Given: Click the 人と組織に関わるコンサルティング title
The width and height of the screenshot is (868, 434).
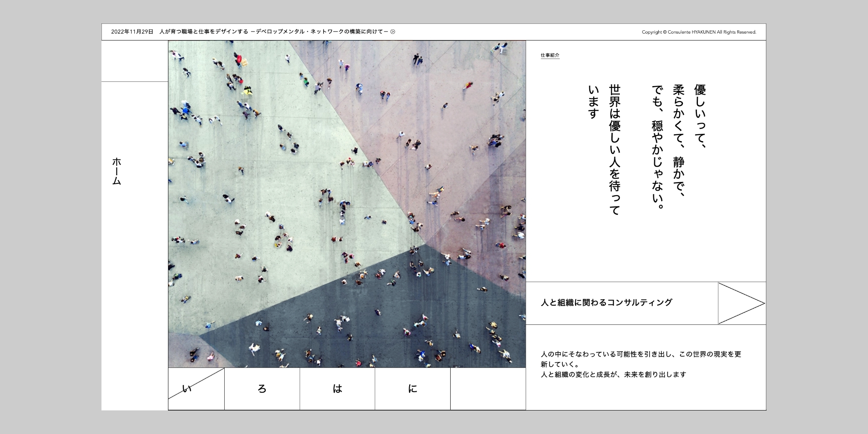Looking at the screenshot, I should [606, 303].
